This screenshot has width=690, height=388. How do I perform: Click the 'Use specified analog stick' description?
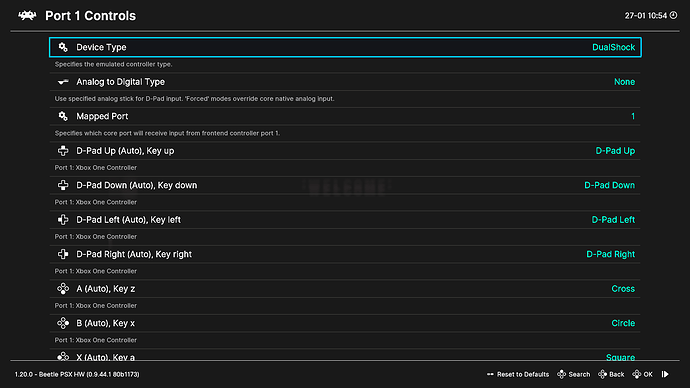pyautogui.click(x=195, y=99)
